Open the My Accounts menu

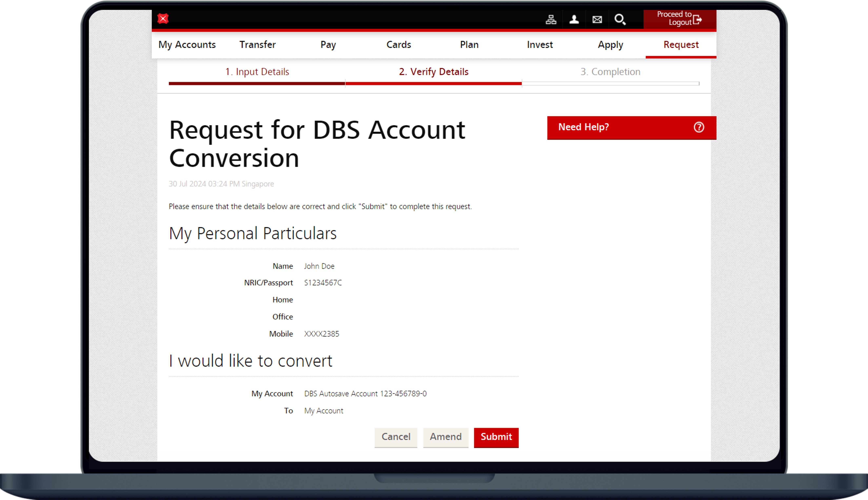(187, 45)
